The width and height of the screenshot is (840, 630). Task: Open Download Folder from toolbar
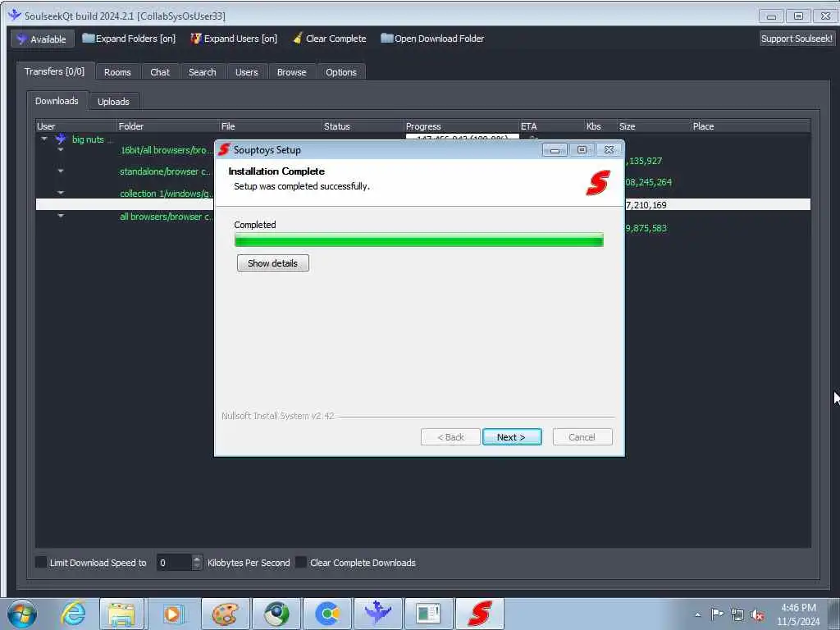click(x=432, y=39)
